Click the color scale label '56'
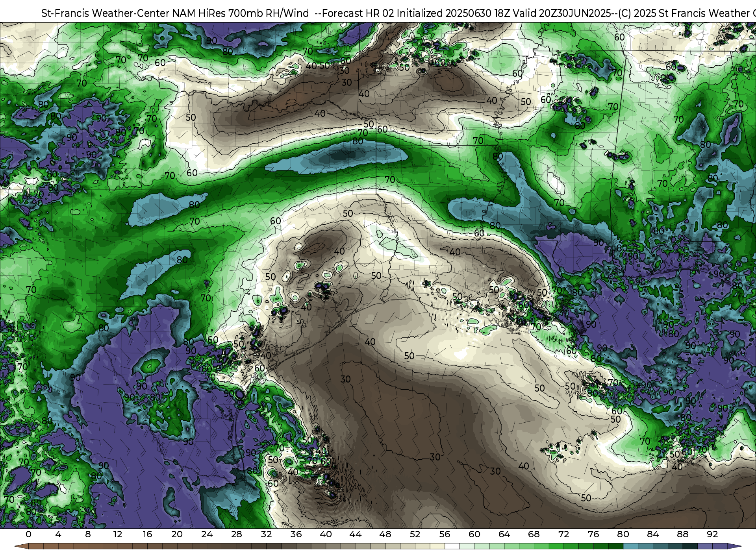 point(445,534)
